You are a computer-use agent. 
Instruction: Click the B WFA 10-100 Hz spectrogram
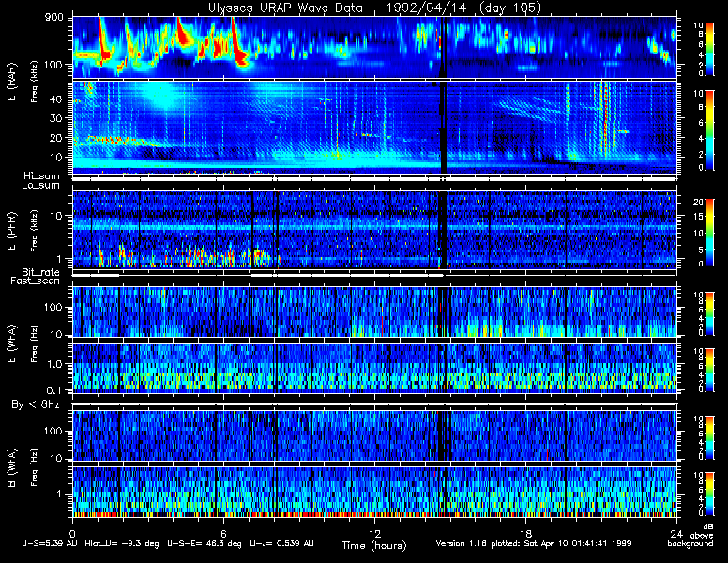coord(374,435)
